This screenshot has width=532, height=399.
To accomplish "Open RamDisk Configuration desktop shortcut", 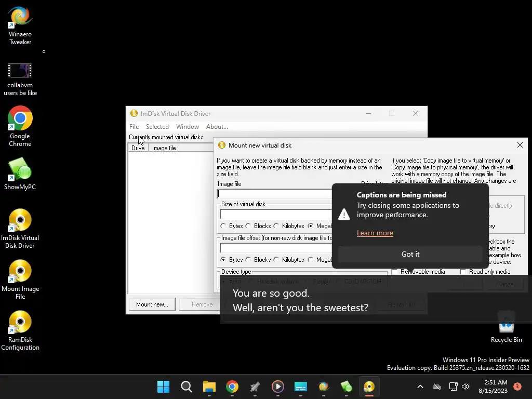I will (x=20, y=330).
